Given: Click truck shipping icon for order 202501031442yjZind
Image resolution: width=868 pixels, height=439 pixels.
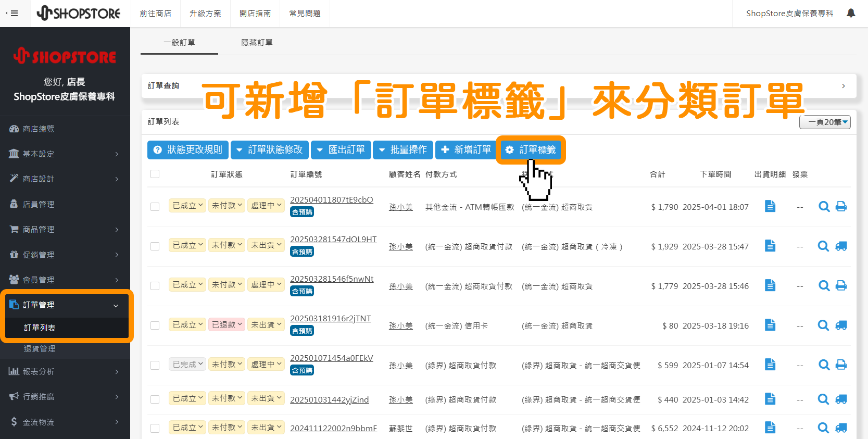Looking at the screenshot, I should (x=841, y=399).
